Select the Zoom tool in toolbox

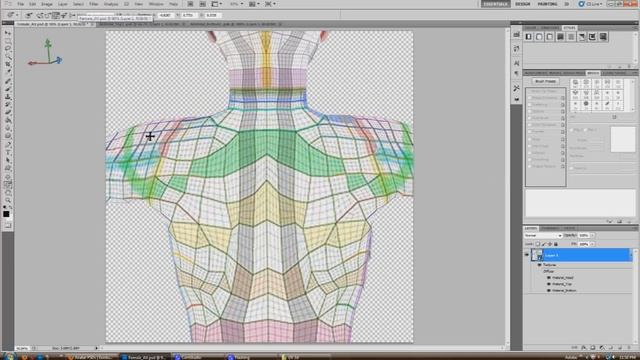point(7,200)
